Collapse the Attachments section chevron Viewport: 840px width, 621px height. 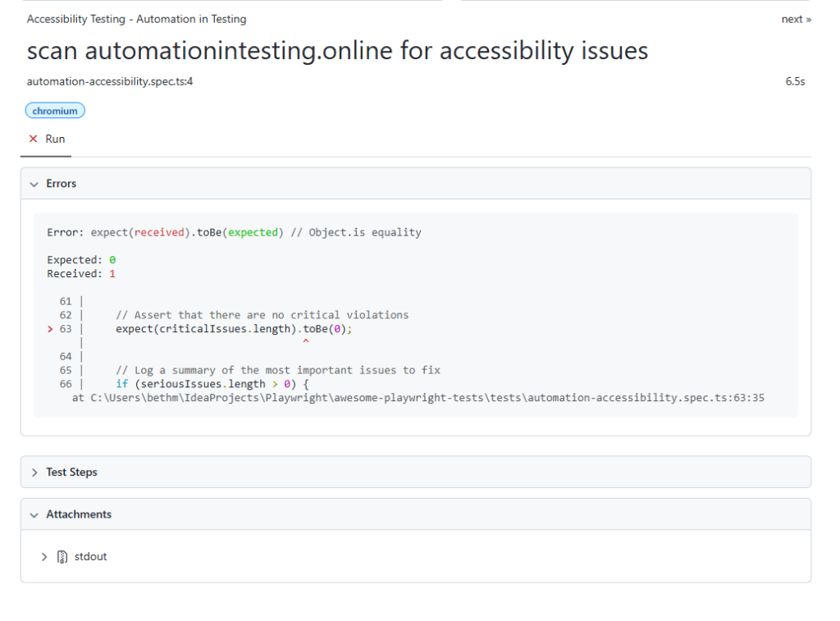point(34,515)
